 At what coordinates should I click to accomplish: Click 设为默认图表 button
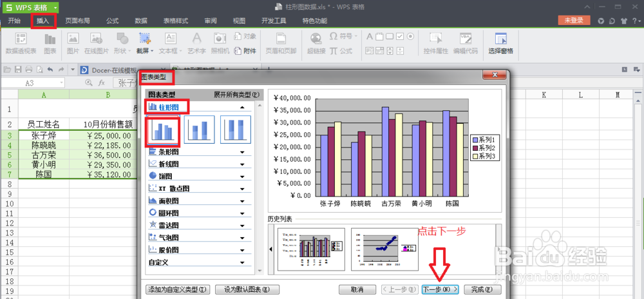coord(247,289)
